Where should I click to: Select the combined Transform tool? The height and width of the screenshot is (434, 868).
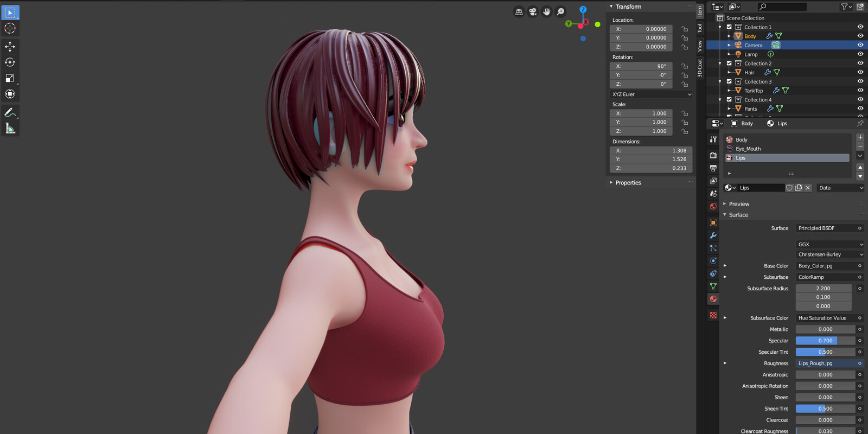[x=10, y=94]
